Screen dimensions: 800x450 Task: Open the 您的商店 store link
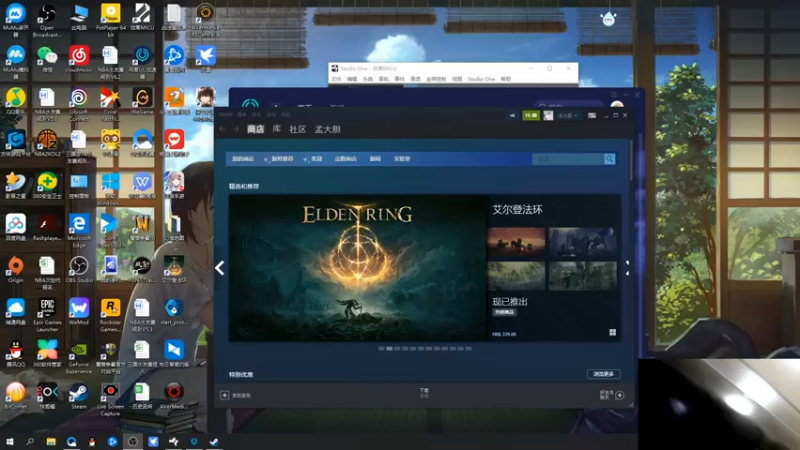243,159
